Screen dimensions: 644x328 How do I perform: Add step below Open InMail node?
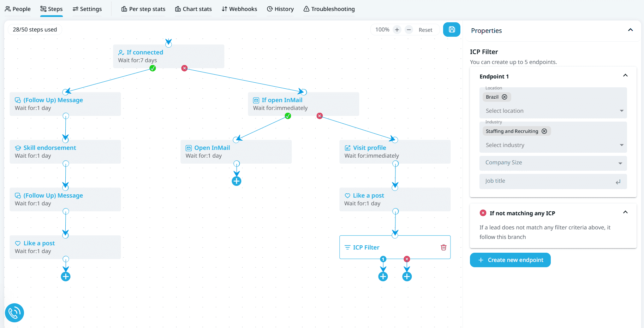237,181
